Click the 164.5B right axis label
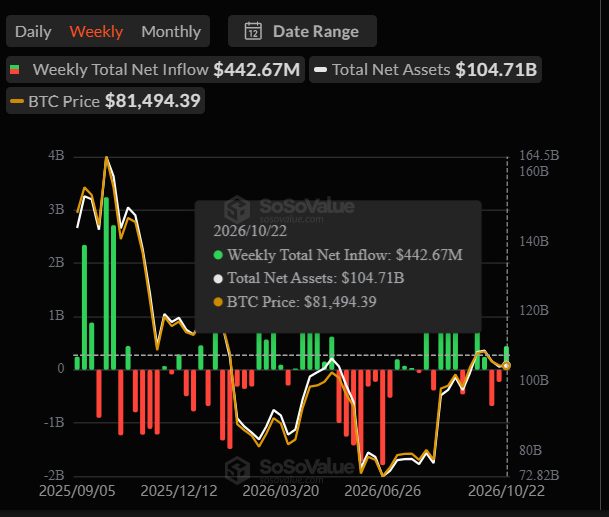609x517 pixels. (539, 155)
